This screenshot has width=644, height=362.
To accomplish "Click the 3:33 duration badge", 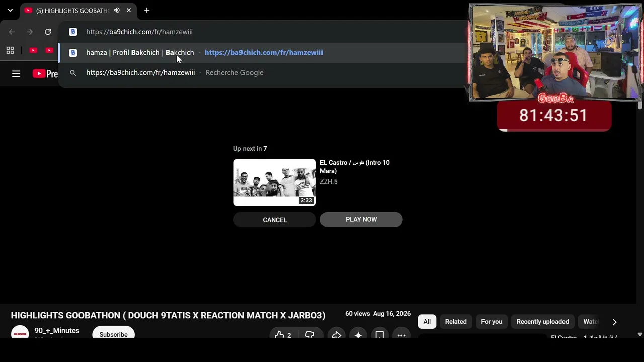I will [x=306, y=200].
